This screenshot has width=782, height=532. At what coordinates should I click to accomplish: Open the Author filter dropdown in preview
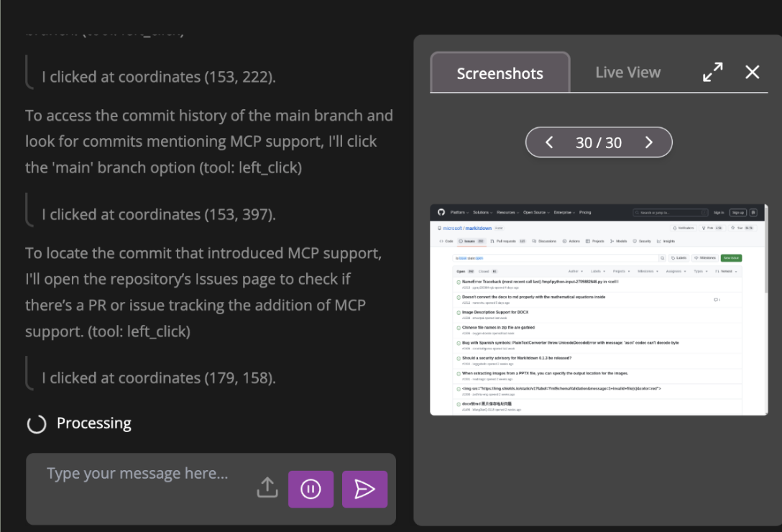575,272
